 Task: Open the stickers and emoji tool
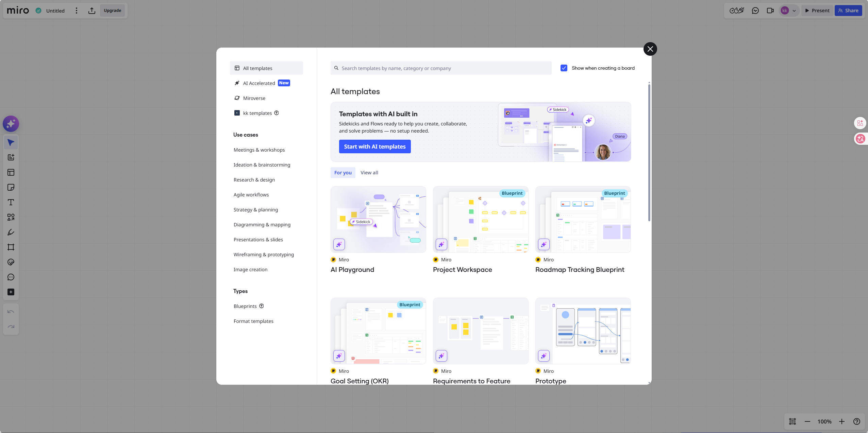point(11,262)
